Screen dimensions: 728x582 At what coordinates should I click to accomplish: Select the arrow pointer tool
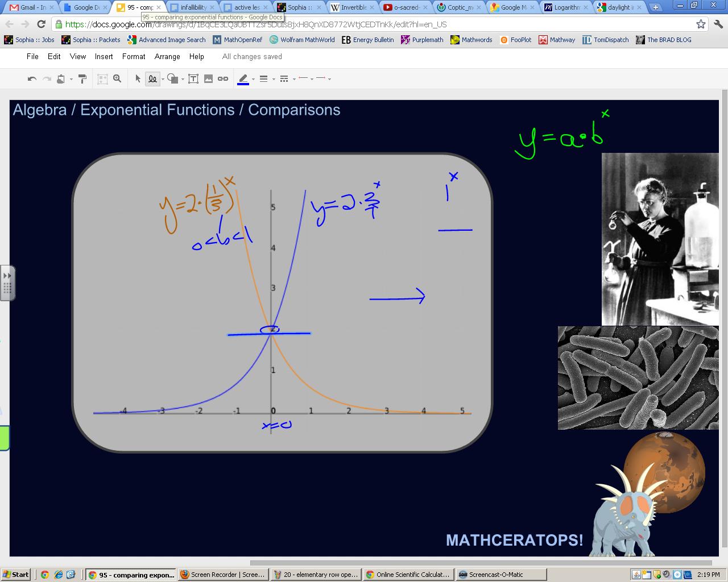point(138,79)
